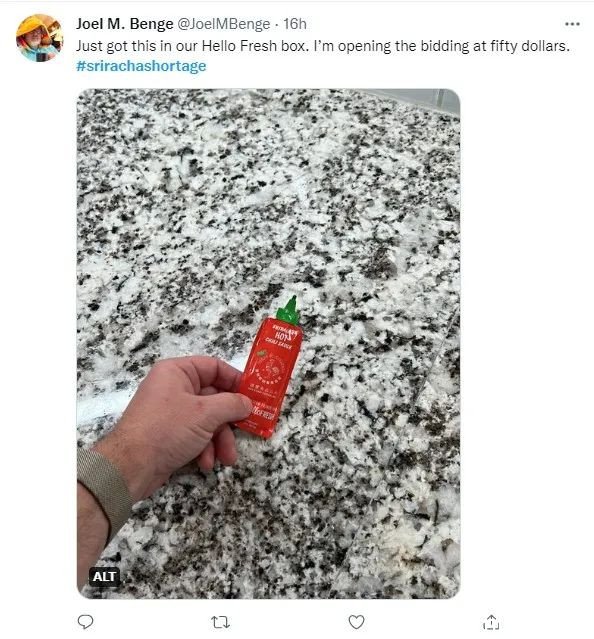Click the reply speech bubble icon

(85, 622)
